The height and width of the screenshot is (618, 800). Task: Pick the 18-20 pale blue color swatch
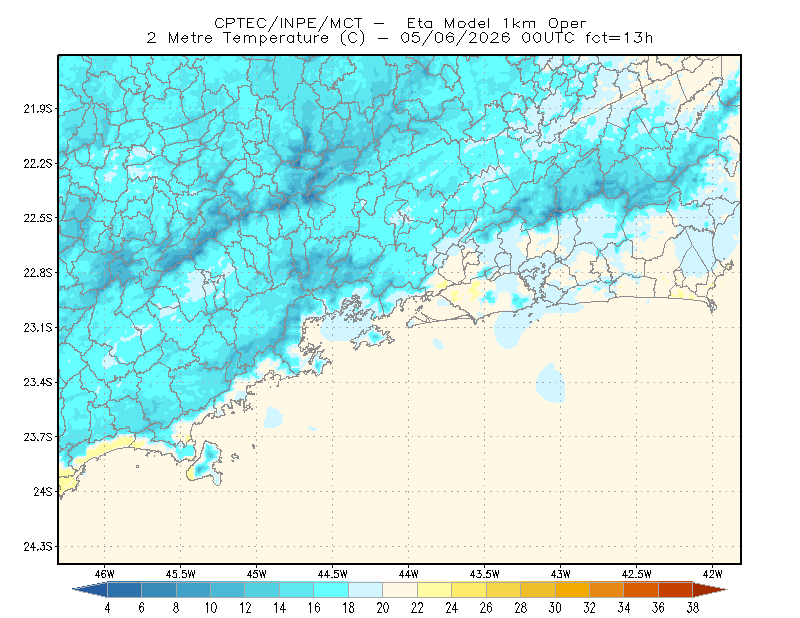click(x=366, y=590)
